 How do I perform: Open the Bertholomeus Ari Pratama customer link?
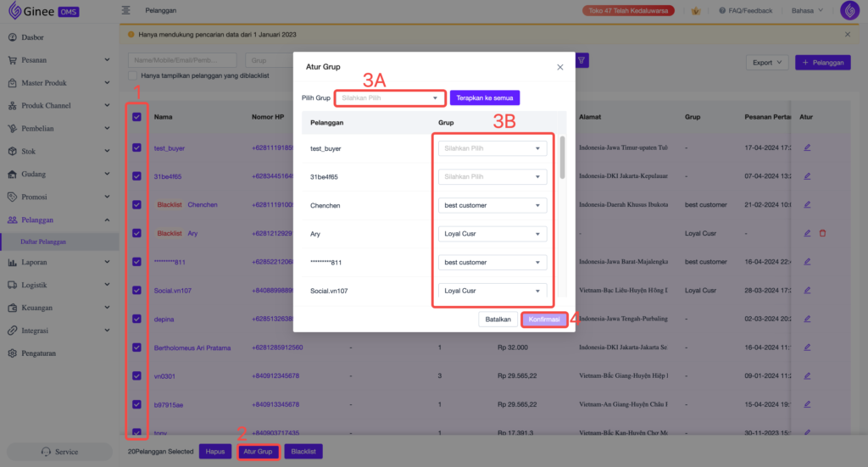(192, 348)
